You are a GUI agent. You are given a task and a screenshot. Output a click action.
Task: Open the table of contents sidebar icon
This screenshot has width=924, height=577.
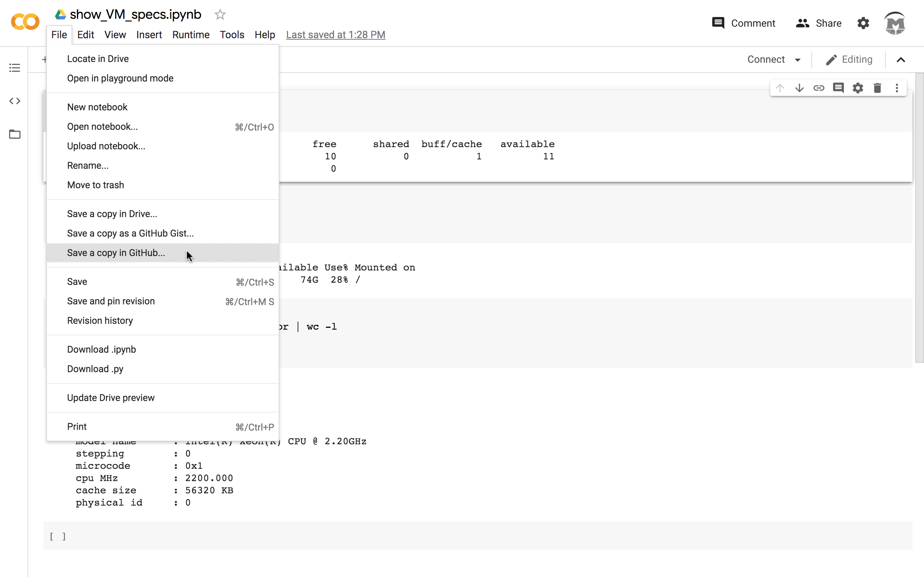(x=14, y=68)
